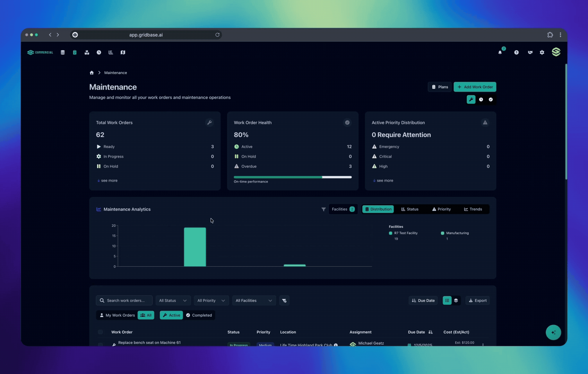Open the handshake partners icon
The image size is (588, 374).
click(x=530, y=52)
